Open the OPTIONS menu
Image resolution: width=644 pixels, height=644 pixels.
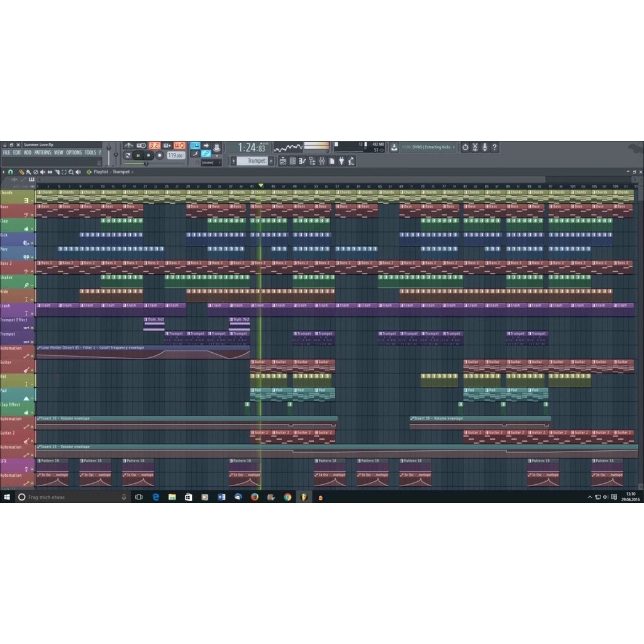(74, 152)
